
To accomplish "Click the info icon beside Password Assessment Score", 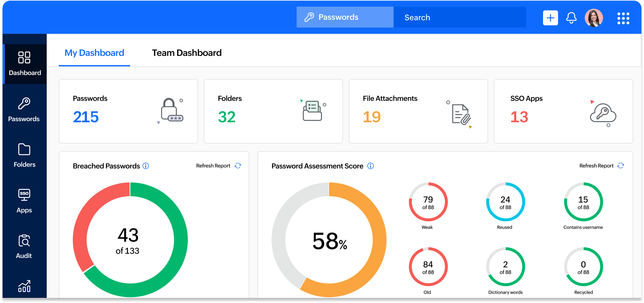I will click(371, 166).
